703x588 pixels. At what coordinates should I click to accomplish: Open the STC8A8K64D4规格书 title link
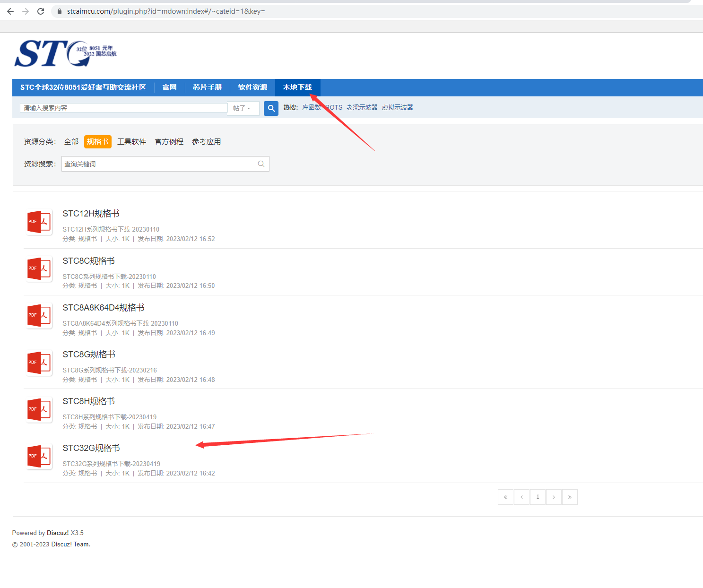pyautogui.click(x=104, y=308)
